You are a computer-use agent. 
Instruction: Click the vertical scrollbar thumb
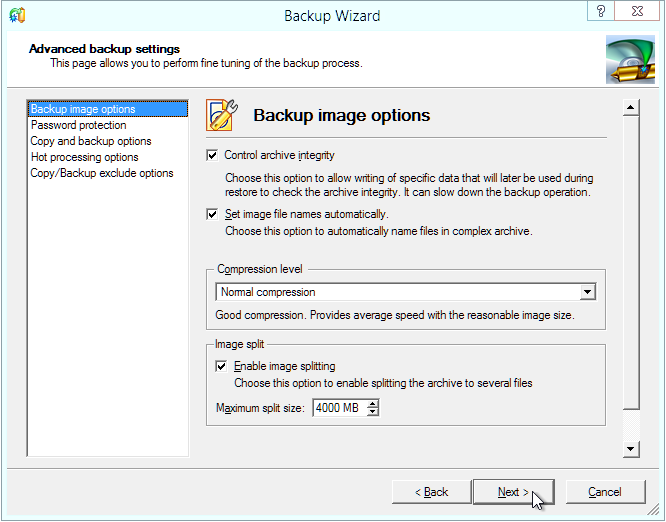[x=631, y=262]
